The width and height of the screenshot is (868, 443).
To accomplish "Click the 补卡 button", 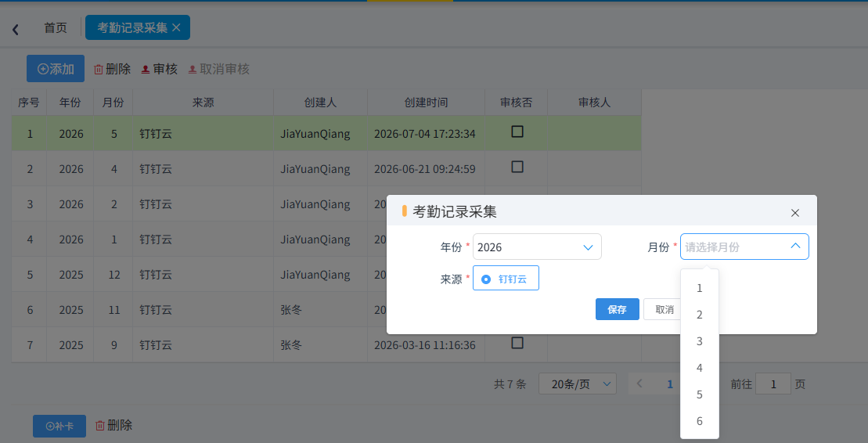I will (59, 426).
